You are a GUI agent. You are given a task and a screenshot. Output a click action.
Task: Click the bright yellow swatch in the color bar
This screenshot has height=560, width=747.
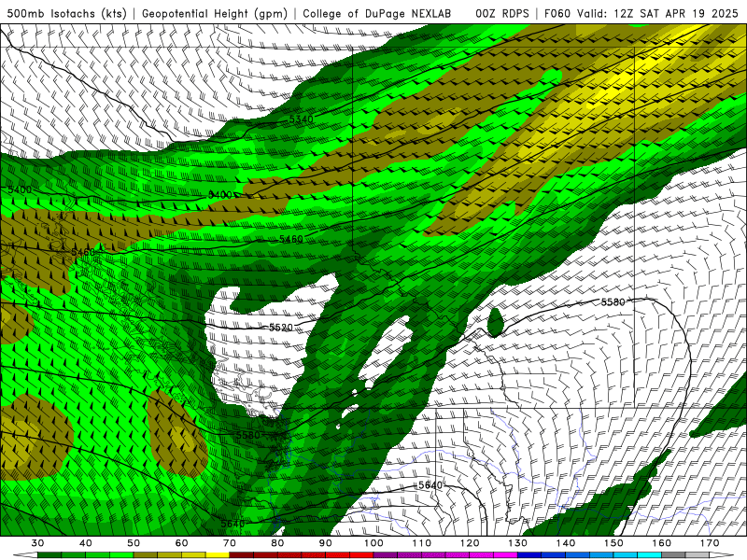coord(218,555)
